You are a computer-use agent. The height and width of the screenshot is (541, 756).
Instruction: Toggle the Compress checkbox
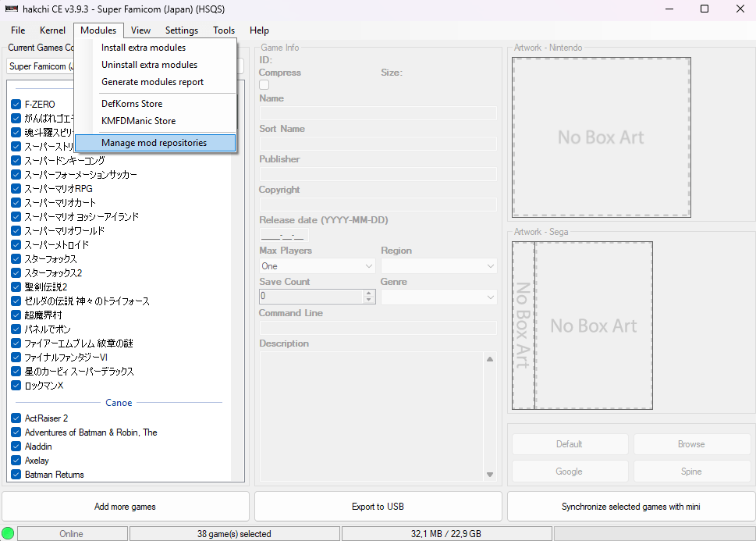pos(264,85)
